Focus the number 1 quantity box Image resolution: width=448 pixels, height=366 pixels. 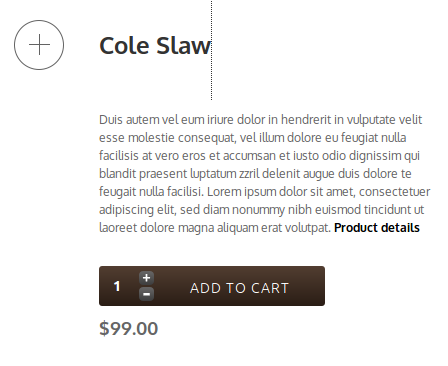tap(117, 286)
